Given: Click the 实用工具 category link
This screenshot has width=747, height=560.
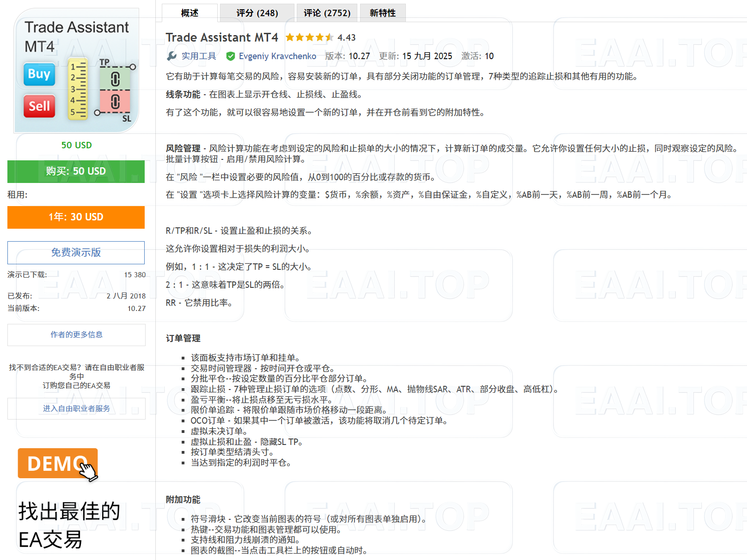Looking at the screenshot, I should pyautogui.click(x=199, y=56).
